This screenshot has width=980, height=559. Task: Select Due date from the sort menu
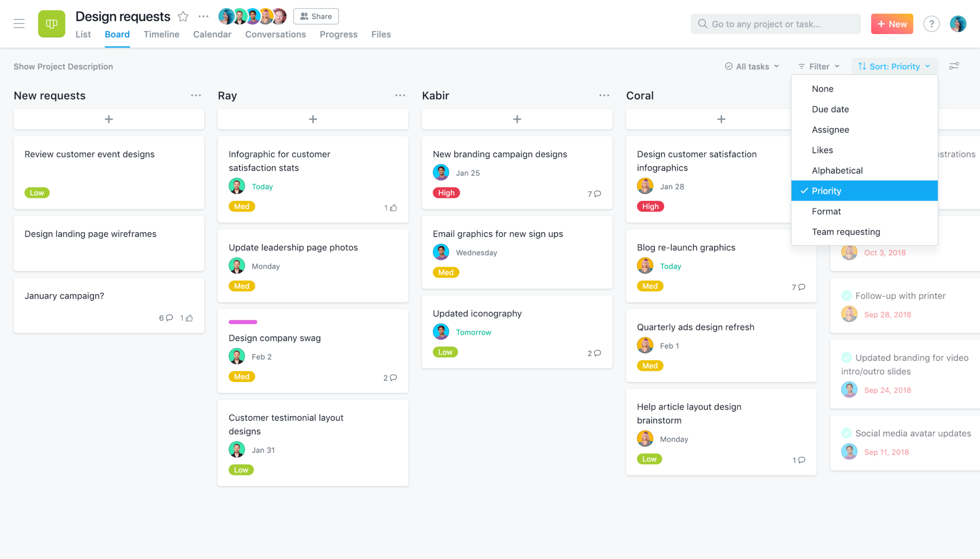coord(830,109)
